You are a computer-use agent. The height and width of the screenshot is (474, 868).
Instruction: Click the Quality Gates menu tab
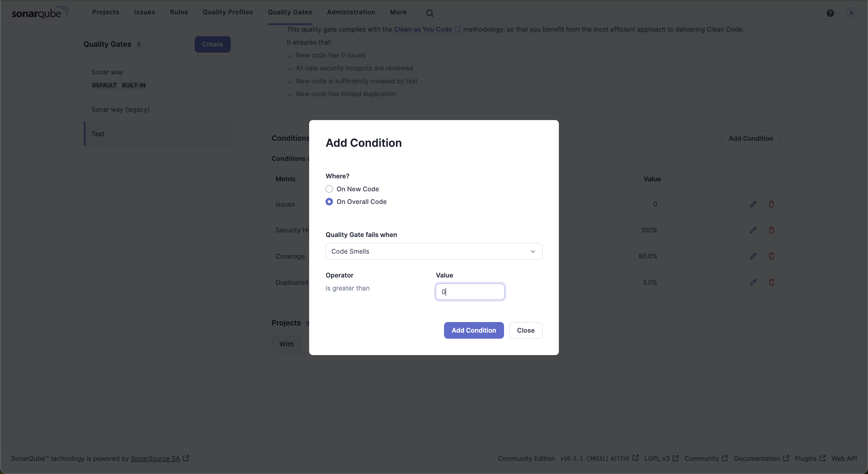tap(290, 12)
